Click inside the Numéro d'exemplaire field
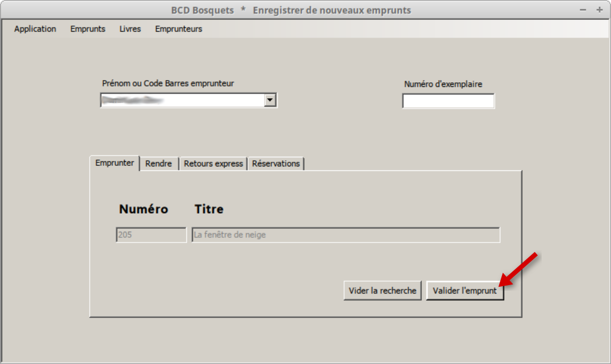The width and height of the screenshot is (611, 364). (448, 101)
